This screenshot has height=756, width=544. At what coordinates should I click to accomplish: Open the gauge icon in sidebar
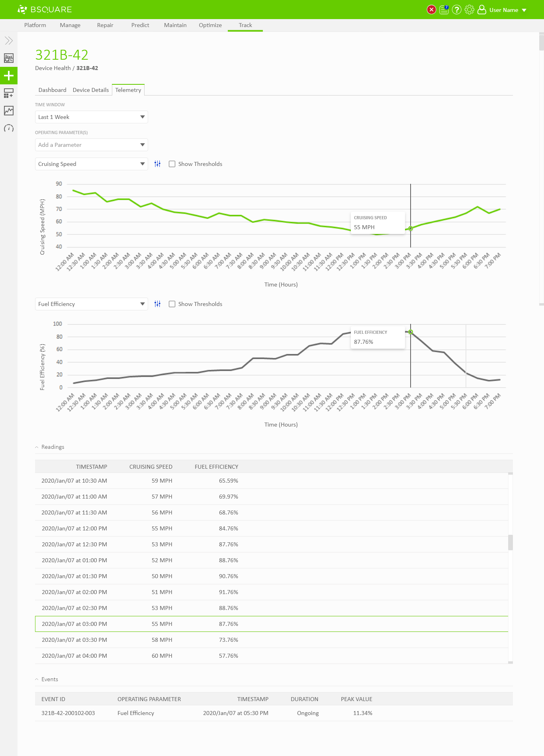9,128
